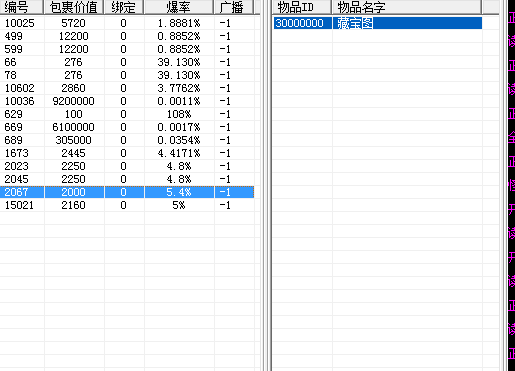Click the 爆率 column header

[x=179, y=7]
